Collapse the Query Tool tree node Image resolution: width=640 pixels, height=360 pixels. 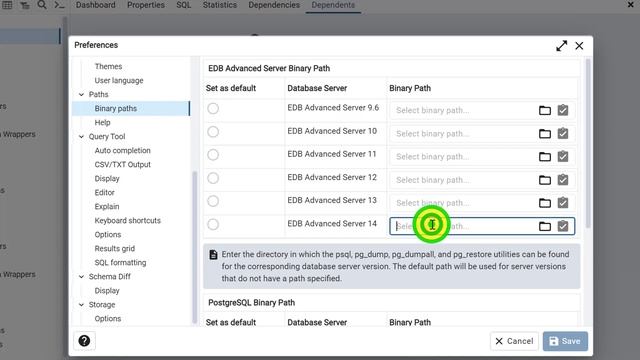click(81, 137)
